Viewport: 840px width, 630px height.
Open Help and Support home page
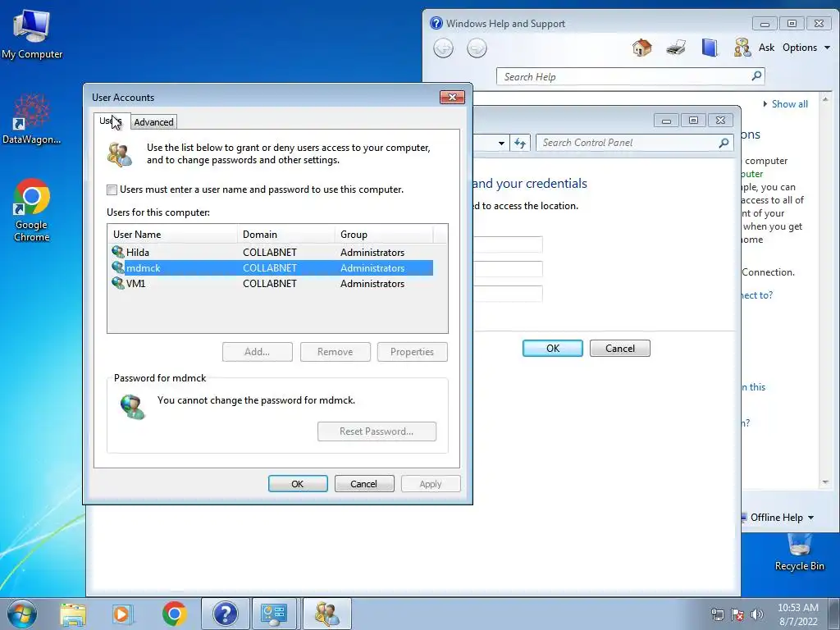pos(641,48)
